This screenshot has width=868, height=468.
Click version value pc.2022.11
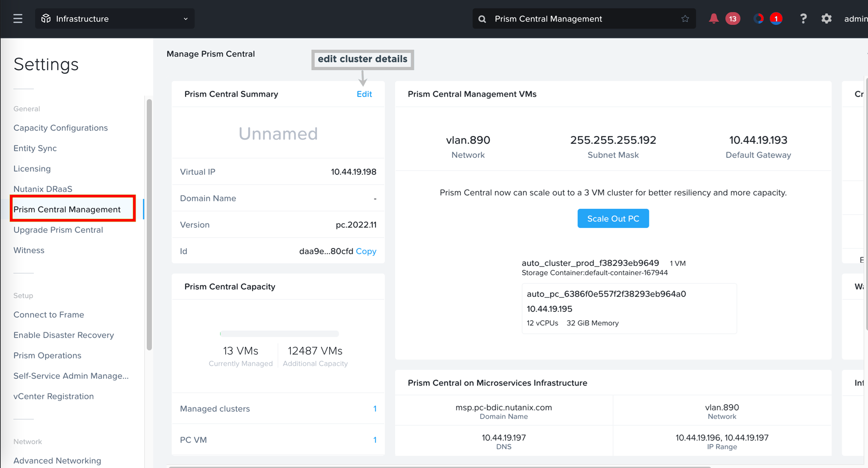(x=356, y=225)
